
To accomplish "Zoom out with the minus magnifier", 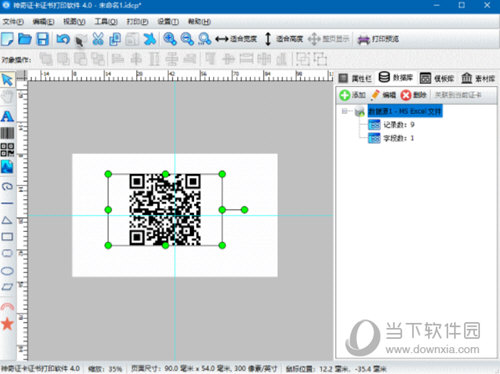I will coord(187,39).
